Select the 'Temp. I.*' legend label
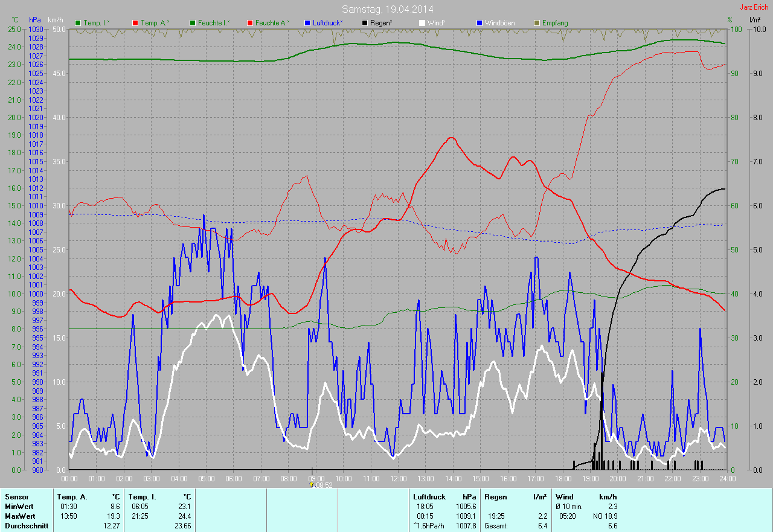Image resolution: width=773 pixels, height=532 pixels. (x=97, y=23)
